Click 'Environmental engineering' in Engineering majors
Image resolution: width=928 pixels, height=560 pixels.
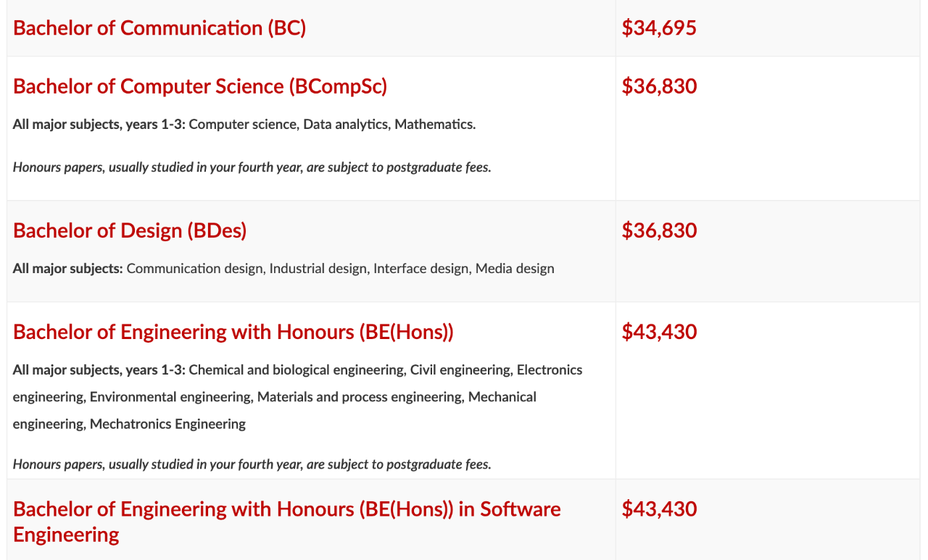170,397
